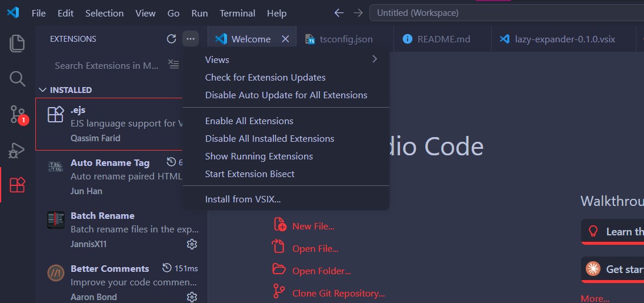The height and width of the screenshot is (303, 644).
Task: Clear extensions search results icon
Action: click(173, 65)
